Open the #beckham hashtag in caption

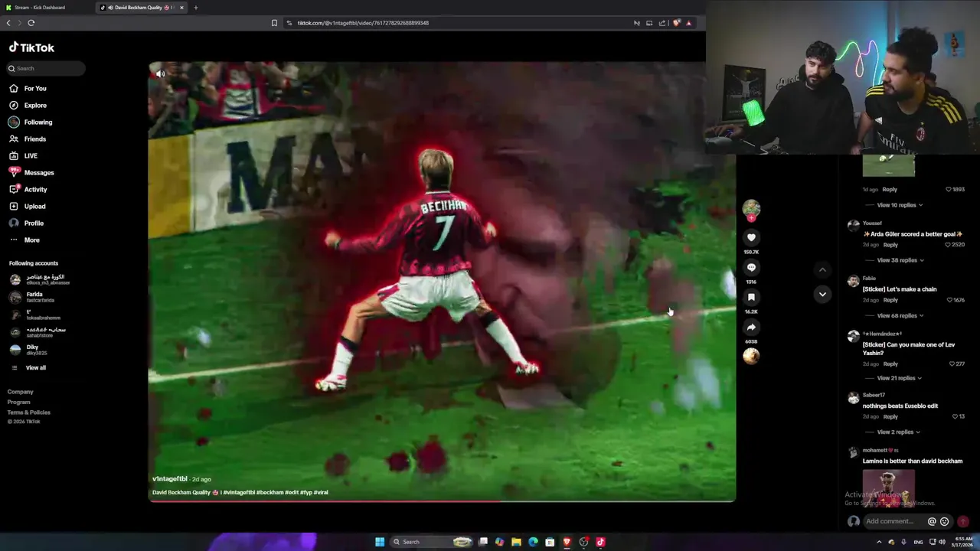pos(269,493)
